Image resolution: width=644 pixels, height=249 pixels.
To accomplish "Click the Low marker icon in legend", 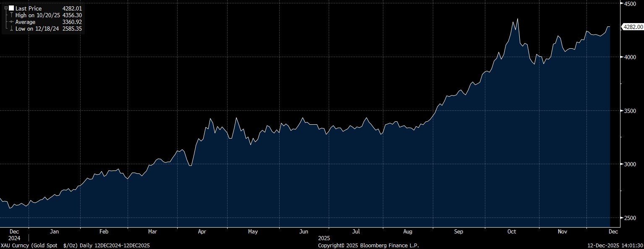I will (x=11, y=29).
